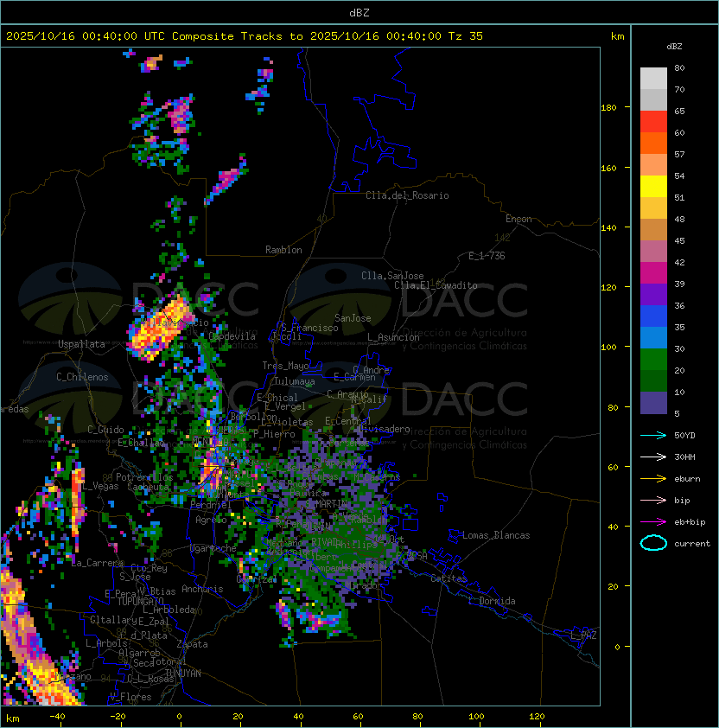Click the 'dBZ' title at top center

click(x=359, y=13)
